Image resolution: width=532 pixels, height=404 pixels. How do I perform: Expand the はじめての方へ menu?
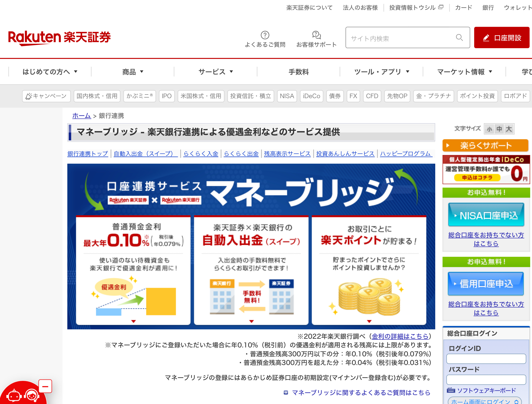[50, 72]
